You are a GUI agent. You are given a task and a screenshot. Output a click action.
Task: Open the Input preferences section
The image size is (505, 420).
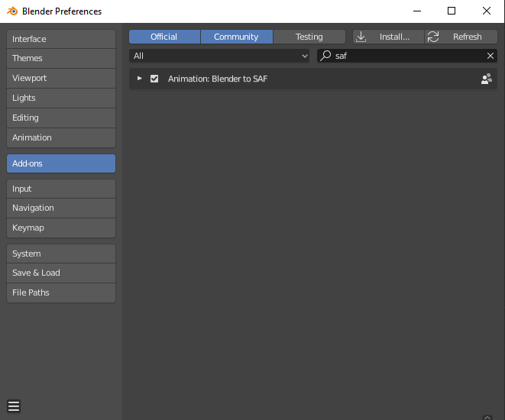pos(61,189)
